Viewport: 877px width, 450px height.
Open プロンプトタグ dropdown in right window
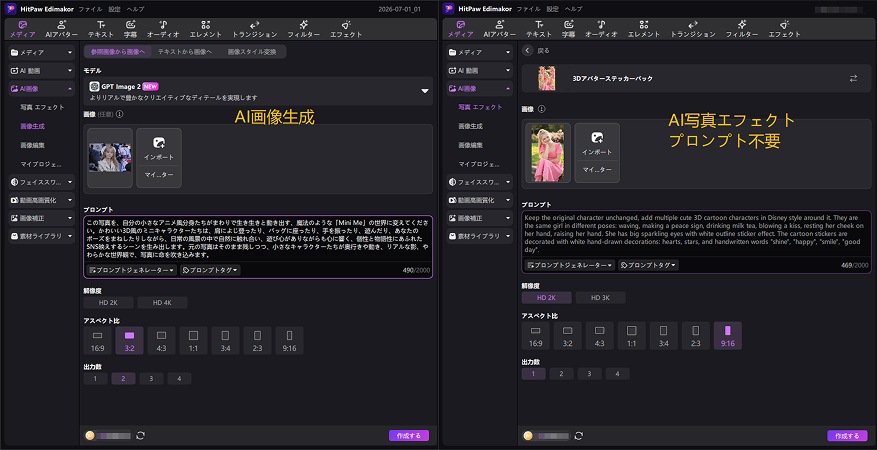tap(649, 265)
